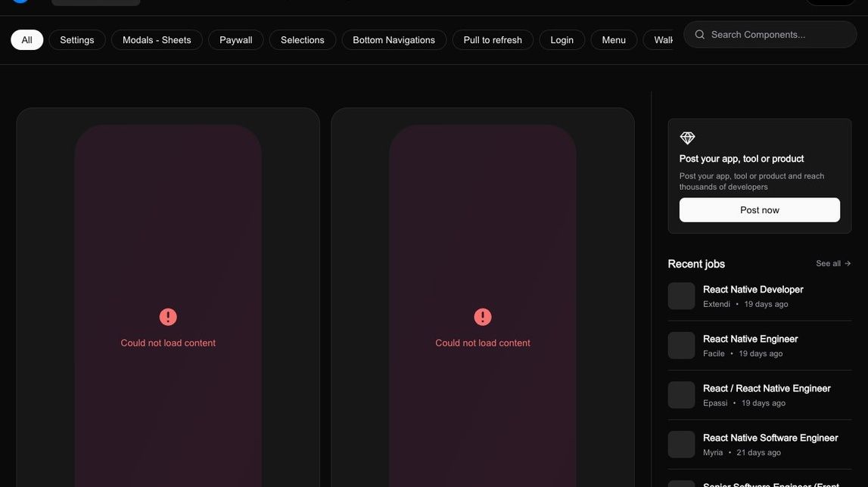The width and height of the screenshot is (868, 487).
Task: Click the Post now button
Action: tap(760, 209)
